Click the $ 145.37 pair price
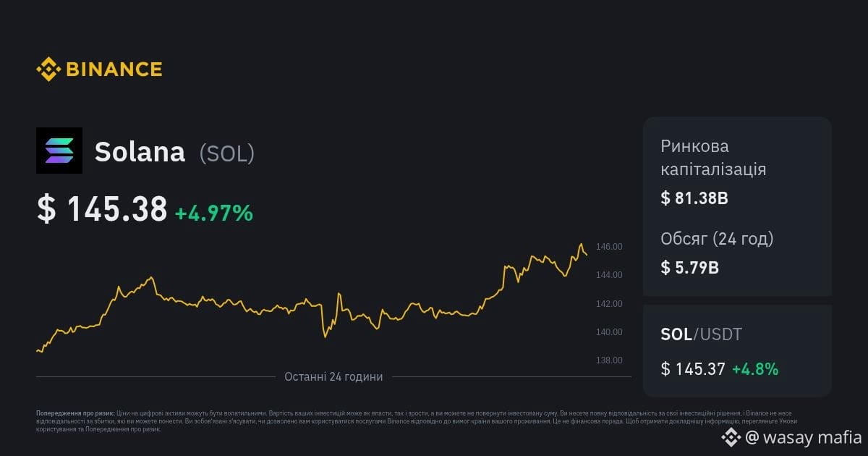This screenshot has height=456, width=868. click(693, 369)
